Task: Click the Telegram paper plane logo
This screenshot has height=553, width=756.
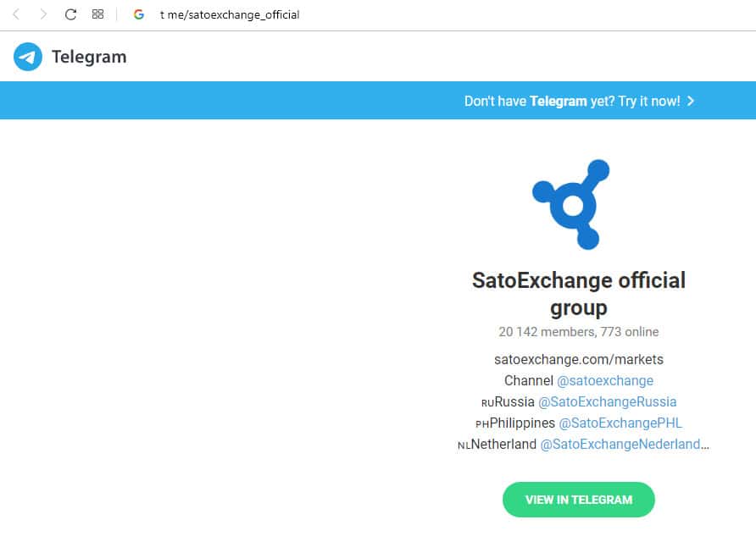Action: click(28, 57)
